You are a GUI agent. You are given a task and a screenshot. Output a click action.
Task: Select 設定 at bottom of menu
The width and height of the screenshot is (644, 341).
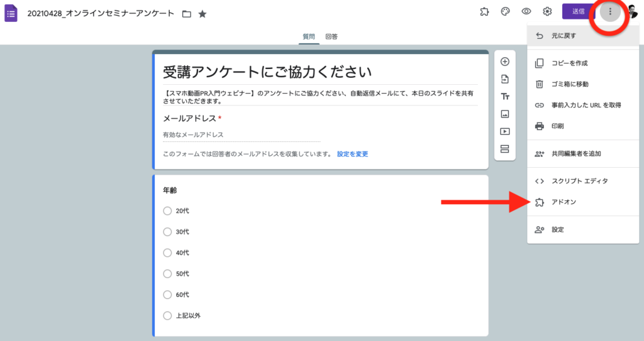tap(583, 230)
